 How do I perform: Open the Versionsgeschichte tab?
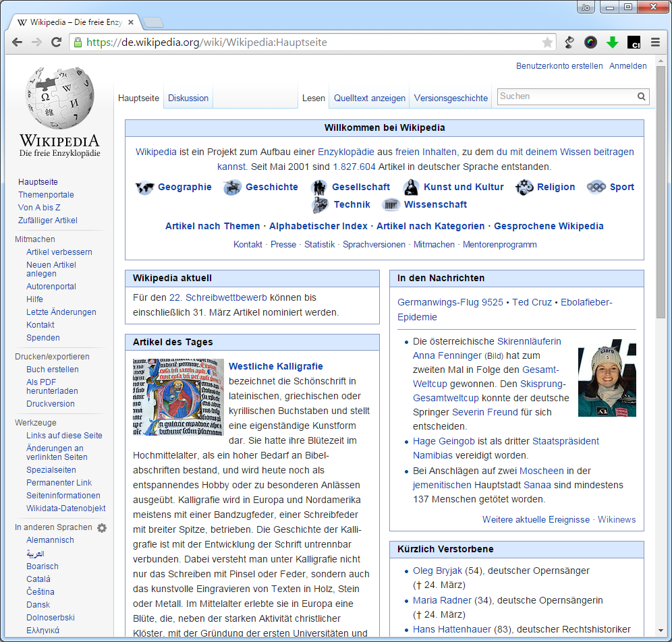click(451, 98)
